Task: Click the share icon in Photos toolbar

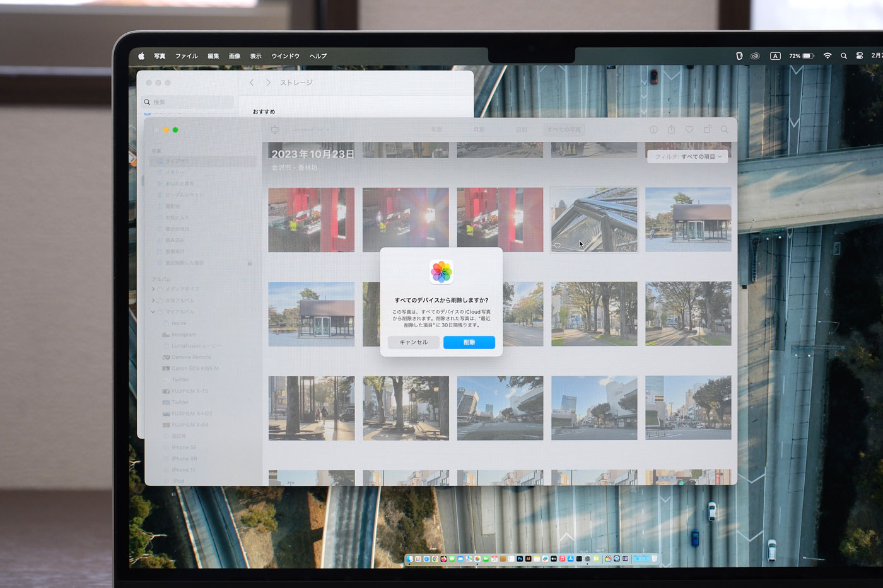Action: [x=671, y=129]
